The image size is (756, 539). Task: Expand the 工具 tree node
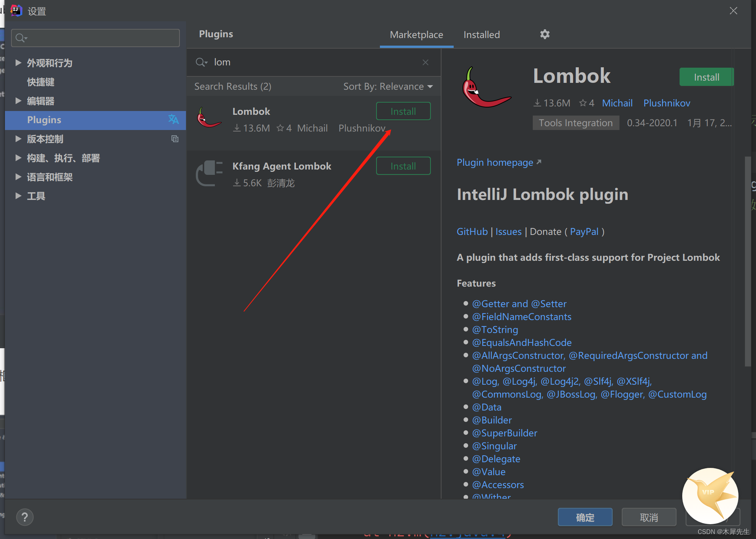[x=18, y=196]
